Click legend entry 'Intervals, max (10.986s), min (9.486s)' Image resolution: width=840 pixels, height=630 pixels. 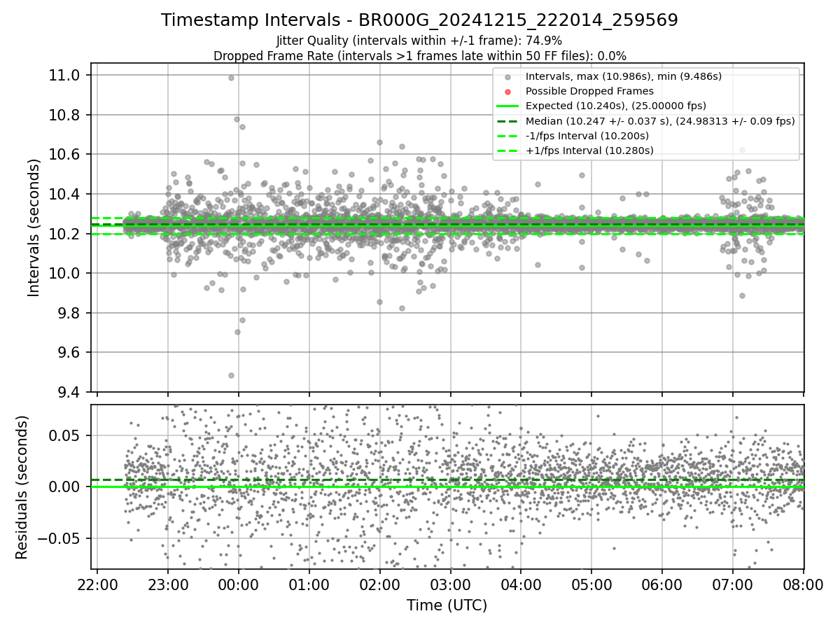[x=624, y=76]
